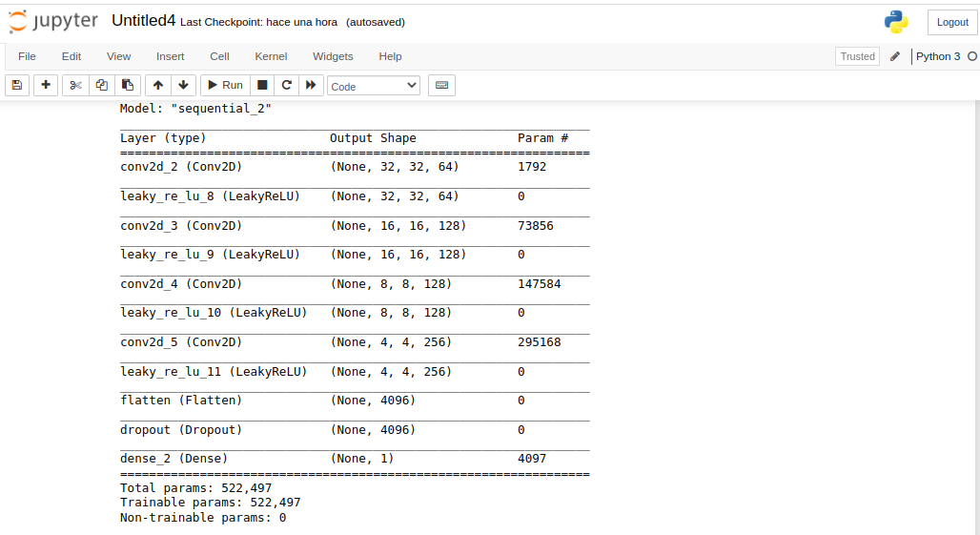Click the save and checkpoint icon
Image resolution: width=980 pixels, height=535 pixels.
16,85
